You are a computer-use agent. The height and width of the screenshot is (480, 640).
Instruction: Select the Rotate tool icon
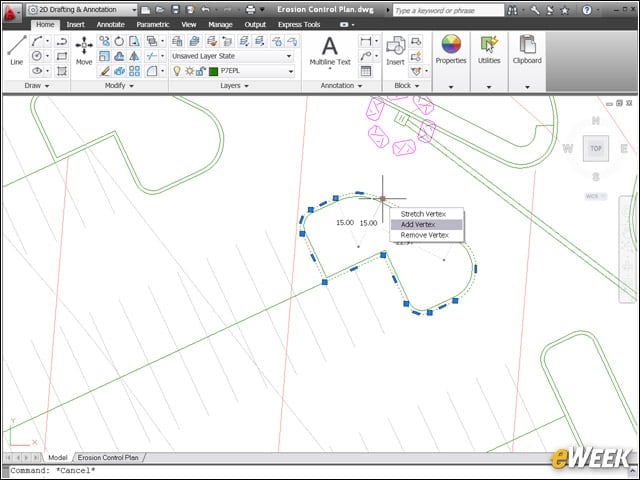pos(119,41)
